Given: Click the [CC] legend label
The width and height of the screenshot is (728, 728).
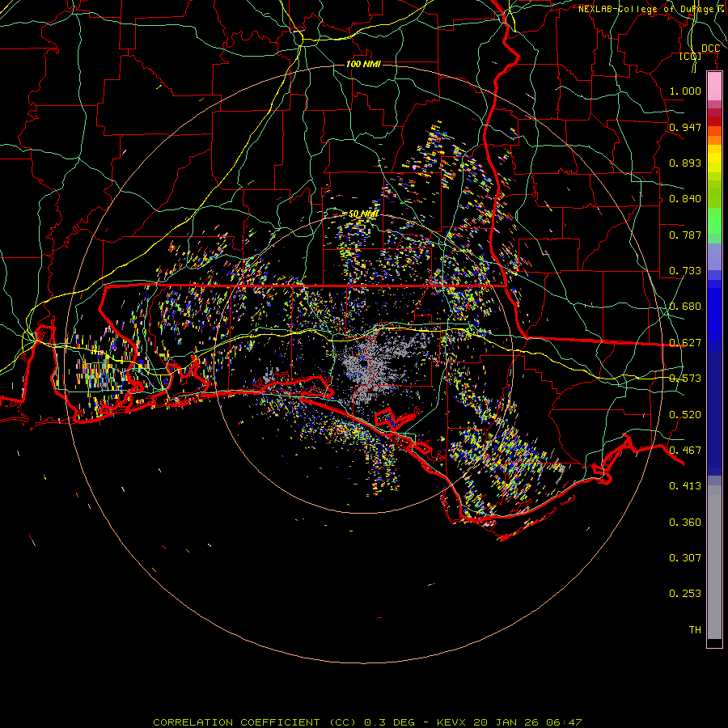Looking at the screenshot, I should click(691, 56).
